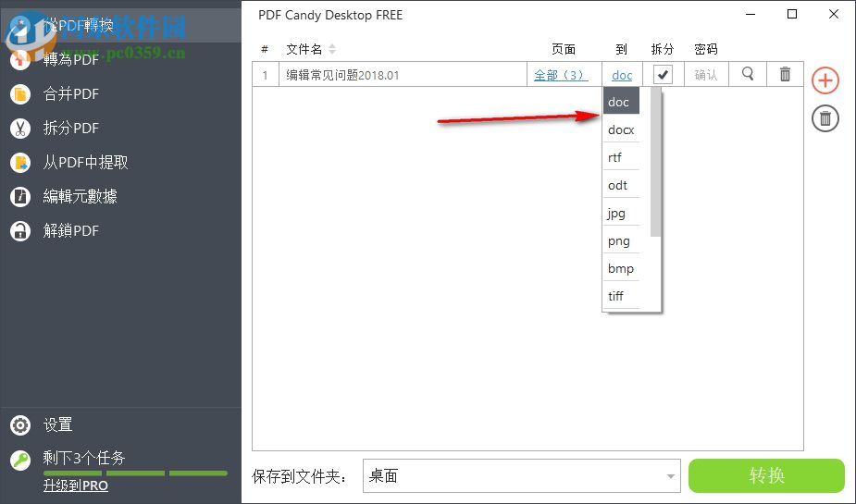Close the PDF Candy Desktop window
This screenshot has height=504, width=856.
click(x=834, y=14)
